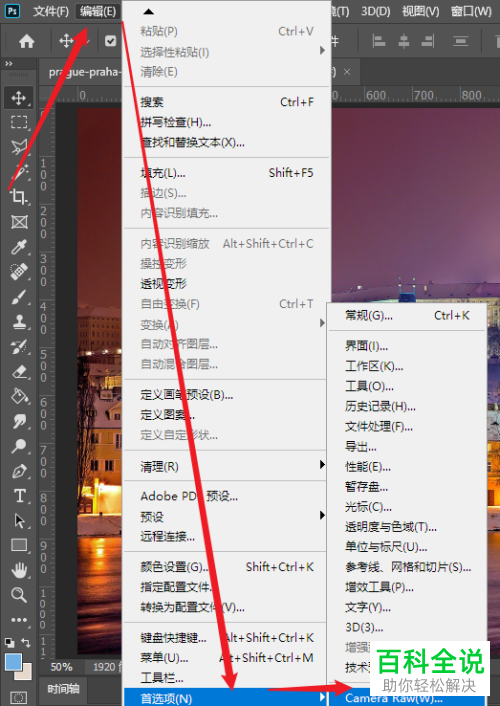The width and height of the screenshot is (500, 706).
Task: Go to the Home screen icon
Action: [x=27, y=41]
